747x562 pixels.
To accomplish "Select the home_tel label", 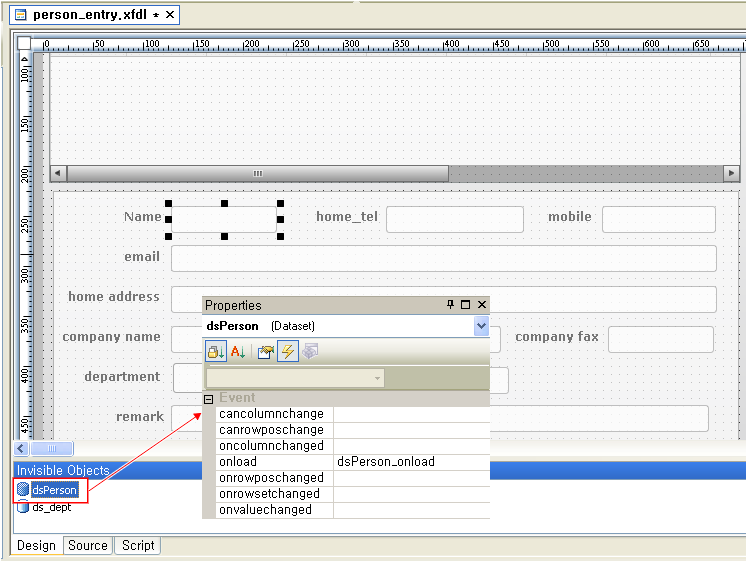I will 347,217.
